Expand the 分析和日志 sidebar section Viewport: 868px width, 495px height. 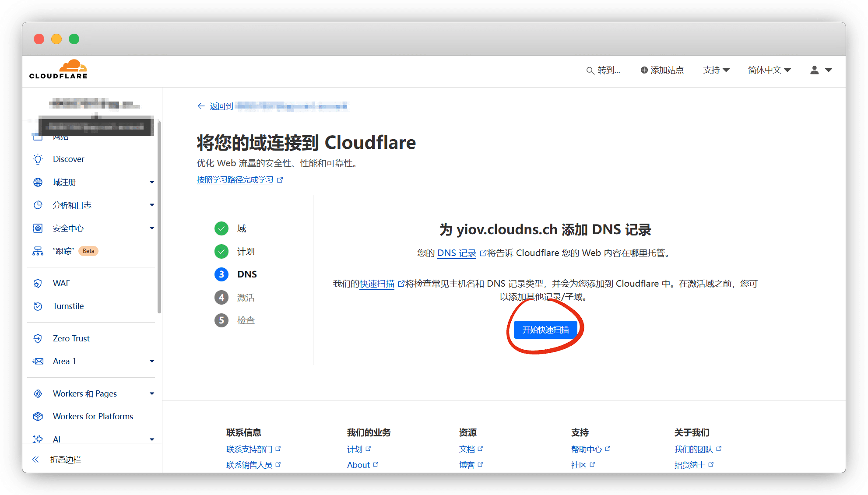[x=151, y=205]
